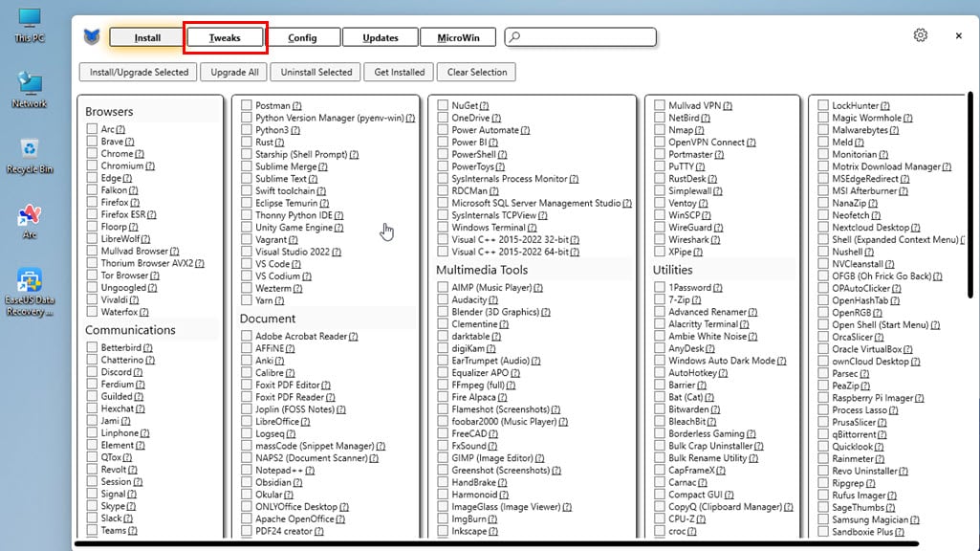Switch to the Install tab
980x551 pixels.
coord(147,37)
